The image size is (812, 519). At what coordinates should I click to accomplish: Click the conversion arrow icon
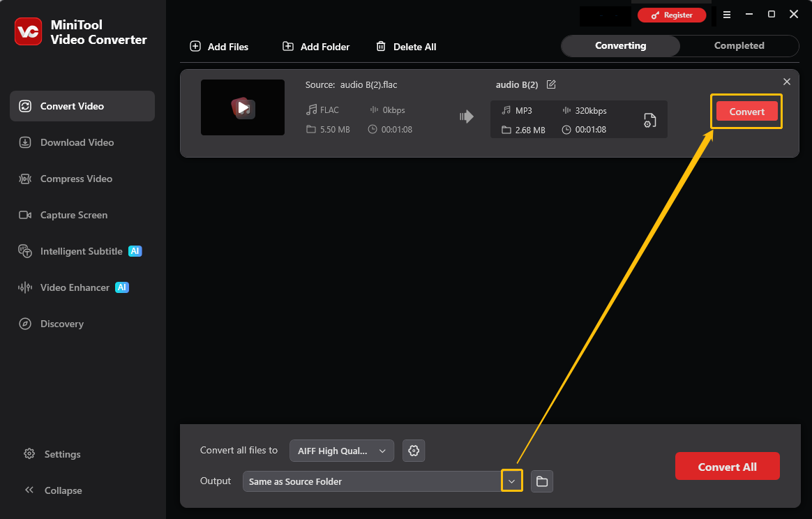click(x=467, y=116)
